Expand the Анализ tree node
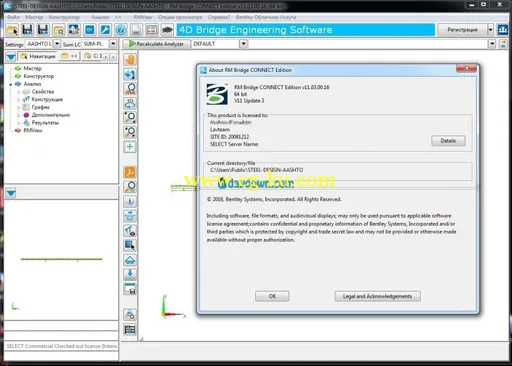 pos(10,84)
